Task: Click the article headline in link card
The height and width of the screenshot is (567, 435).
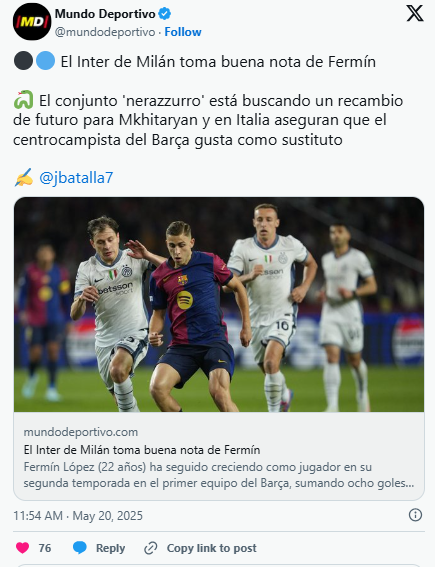Action: [x=142, y=450]
